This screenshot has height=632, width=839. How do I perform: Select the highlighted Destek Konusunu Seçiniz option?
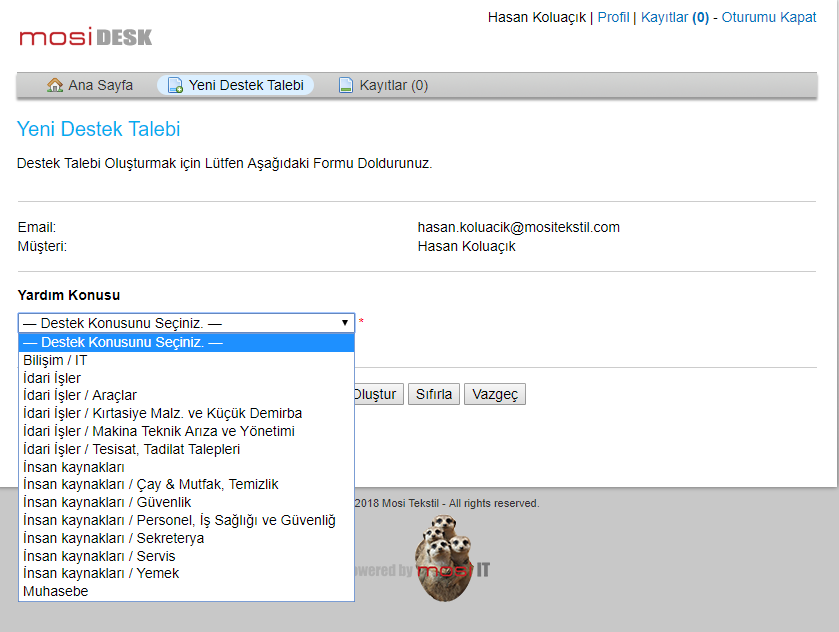(x=186, y=342)
